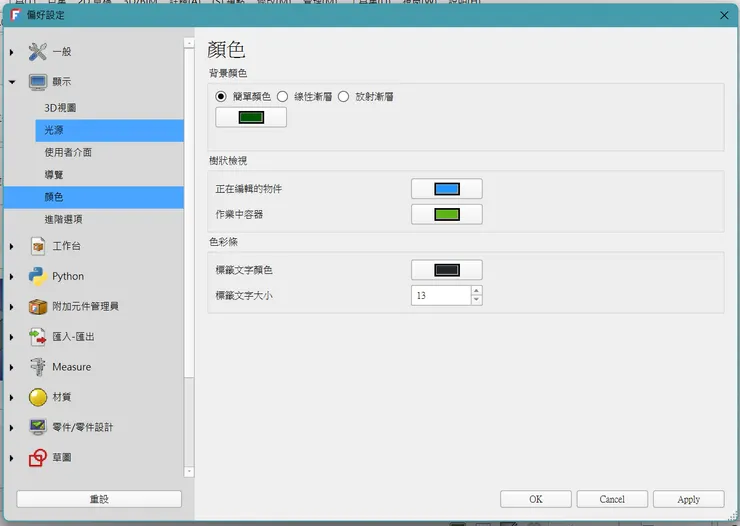This screenshot has width=740, height=526.
Task: Click the 標籤文字大小 value field
Action: [441, 296]
